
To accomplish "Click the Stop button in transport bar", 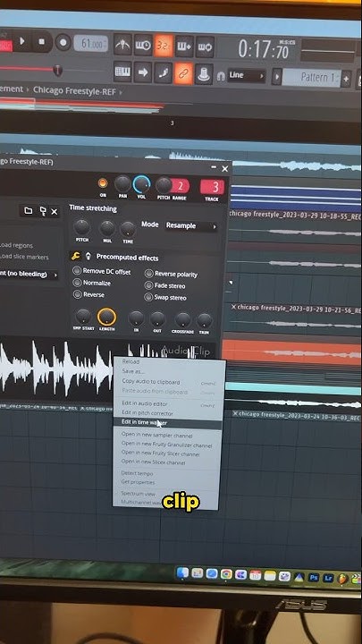I will 42,42.
